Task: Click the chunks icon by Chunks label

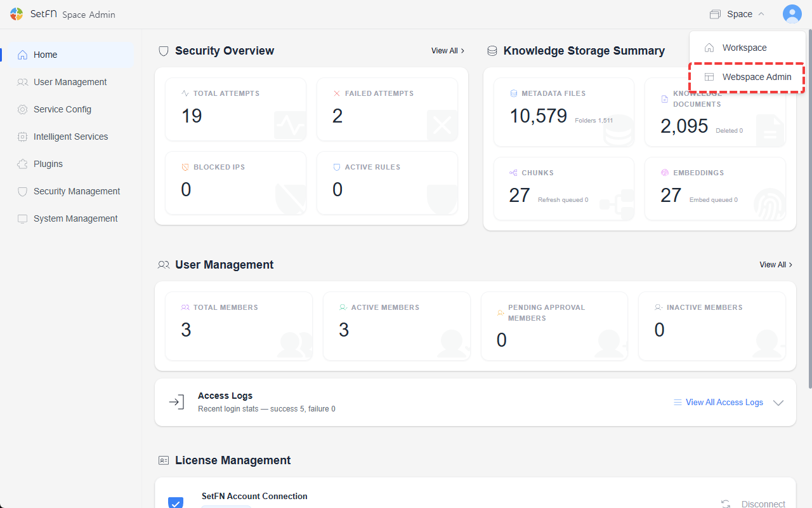Action: click(x=513, y=173)
